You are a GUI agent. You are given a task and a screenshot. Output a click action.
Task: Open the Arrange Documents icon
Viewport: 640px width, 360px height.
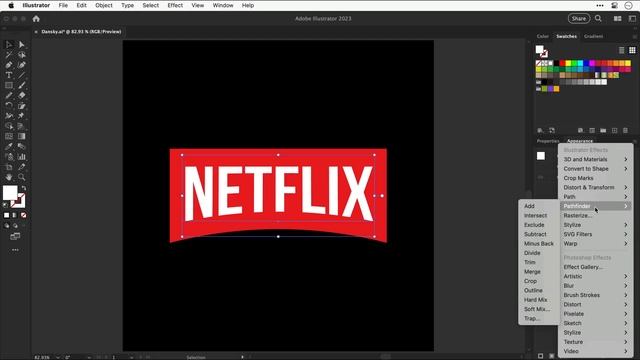(x=618, y=19)
